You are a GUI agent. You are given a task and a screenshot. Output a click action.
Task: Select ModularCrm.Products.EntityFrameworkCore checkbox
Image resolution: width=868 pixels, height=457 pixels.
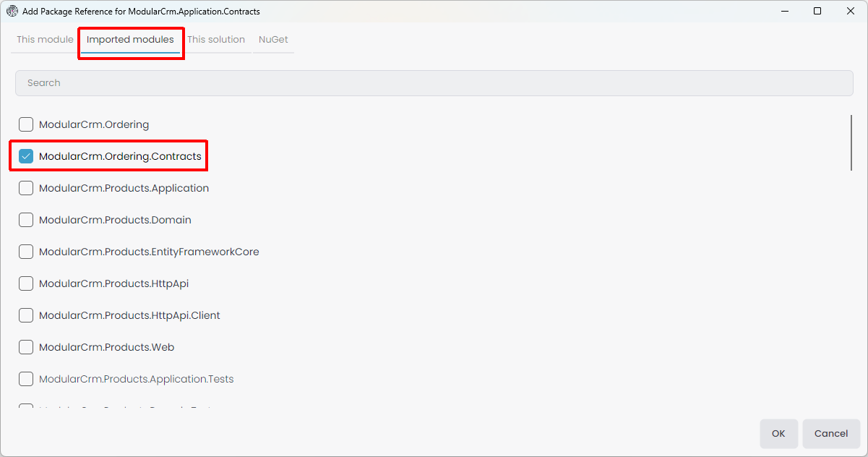tap(25, 251)
